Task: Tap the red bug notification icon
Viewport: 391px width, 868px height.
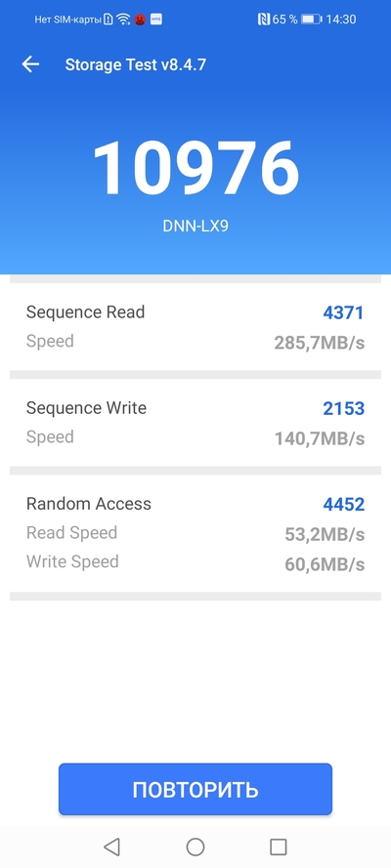Action: pyautogui.click(x=140, y=20)
